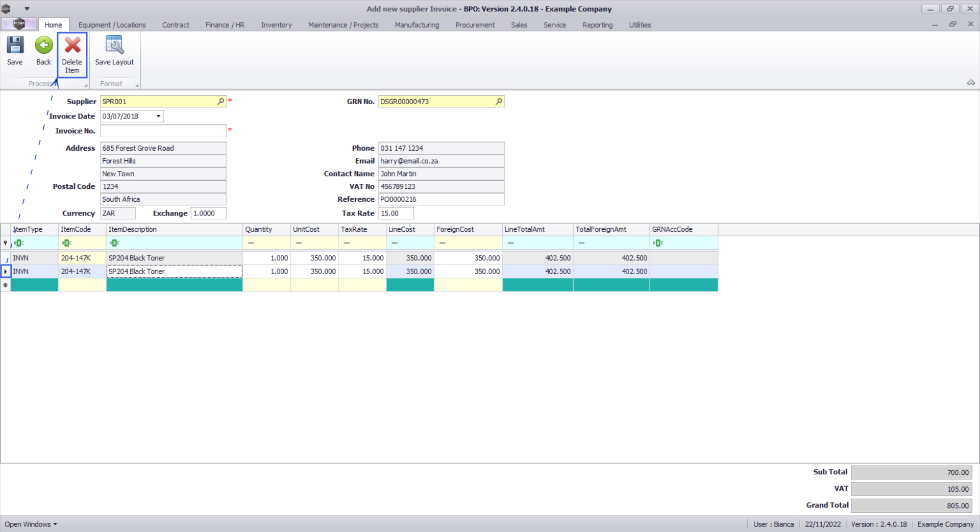
Task: Open the Maintenance / Projects tab
Action: [x=344, y=25]
